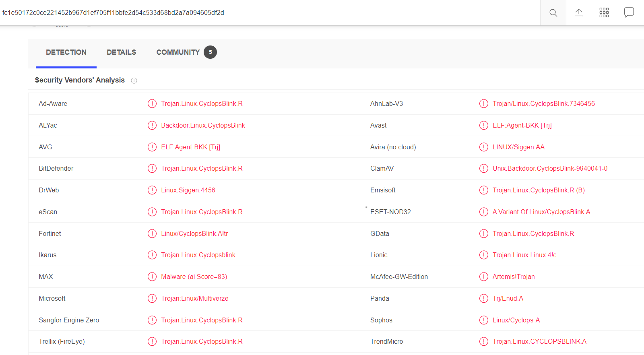Click the Backdoor.Linux.CyclopsBlink detection text
This screenshot has width=644, height=355.
(203, 126)
